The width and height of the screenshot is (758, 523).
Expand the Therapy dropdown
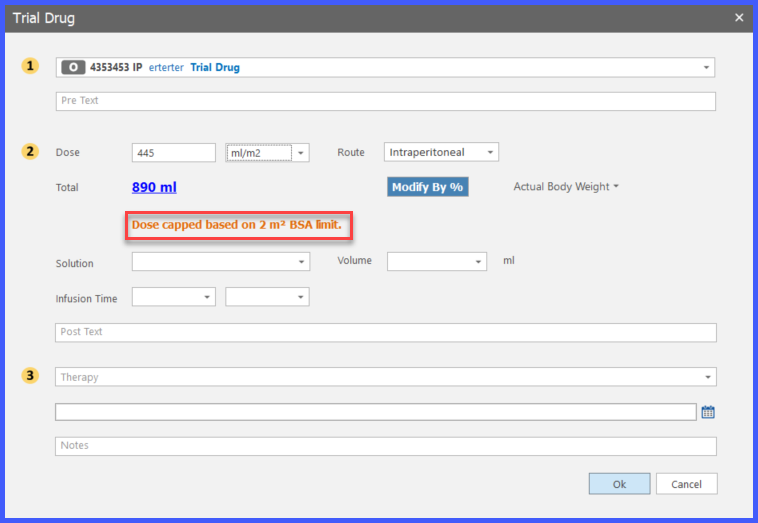click(x=386, y=377)
